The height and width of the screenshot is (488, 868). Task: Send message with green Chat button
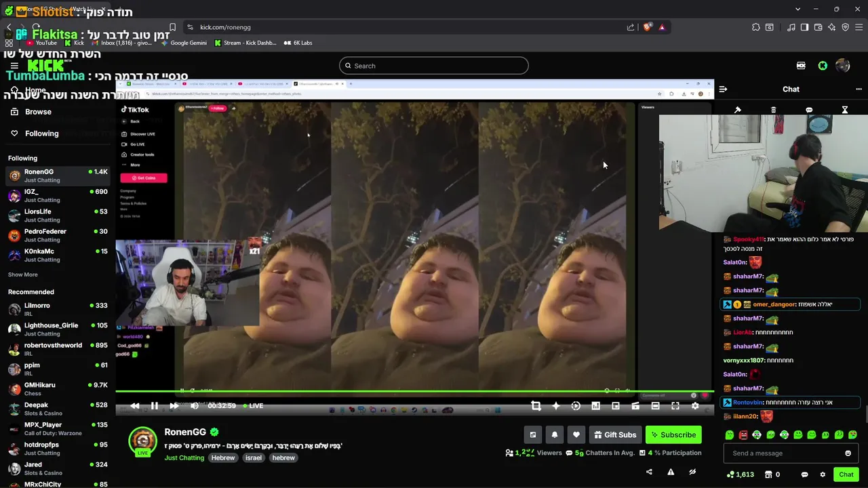pos(846,474)
